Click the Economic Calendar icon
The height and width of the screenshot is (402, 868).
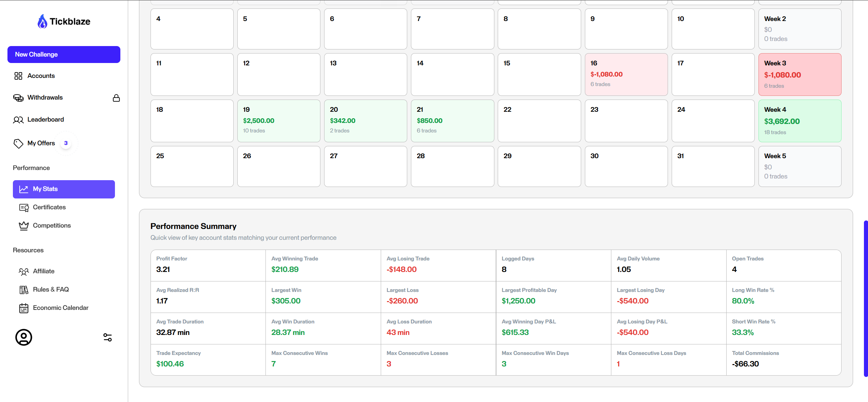tap(24, 308)
